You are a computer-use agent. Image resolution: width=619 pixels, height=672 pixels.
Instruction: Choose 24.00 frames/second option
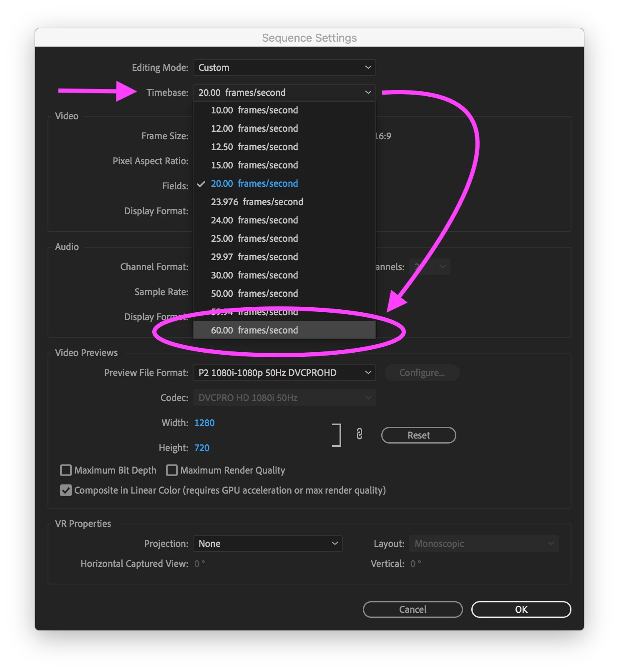(x=284, y=220)
